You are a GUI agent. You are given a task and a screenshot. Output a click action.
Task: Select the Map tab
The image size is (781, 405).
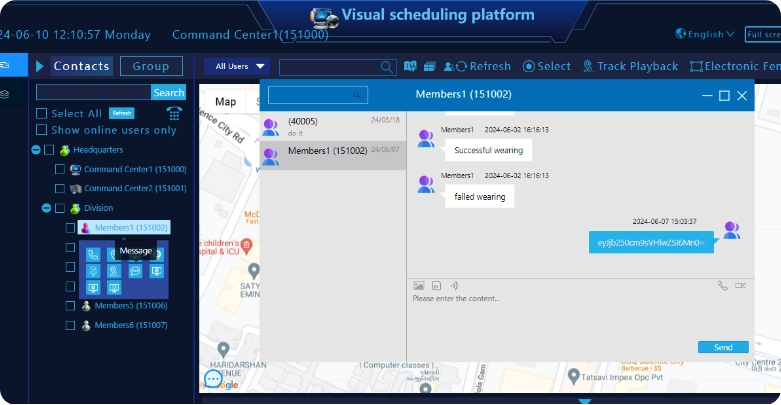click(x=226, y=101)
